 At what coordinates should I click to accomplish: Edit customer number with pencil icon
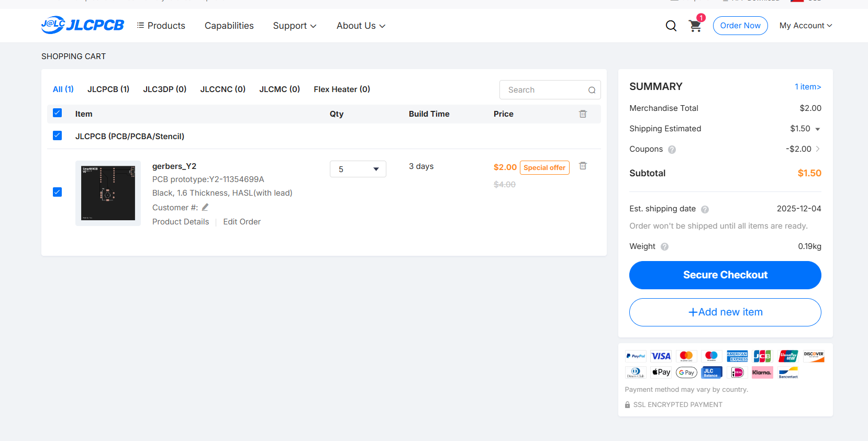[x=205, y=207]
